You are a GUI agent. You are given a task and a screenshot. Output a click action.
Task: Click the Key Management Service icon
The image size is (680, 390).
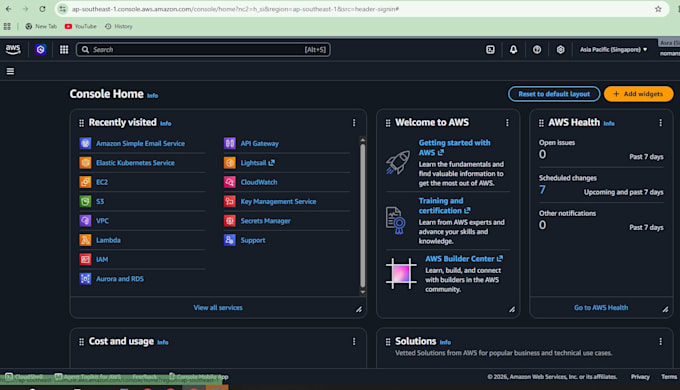230,201
